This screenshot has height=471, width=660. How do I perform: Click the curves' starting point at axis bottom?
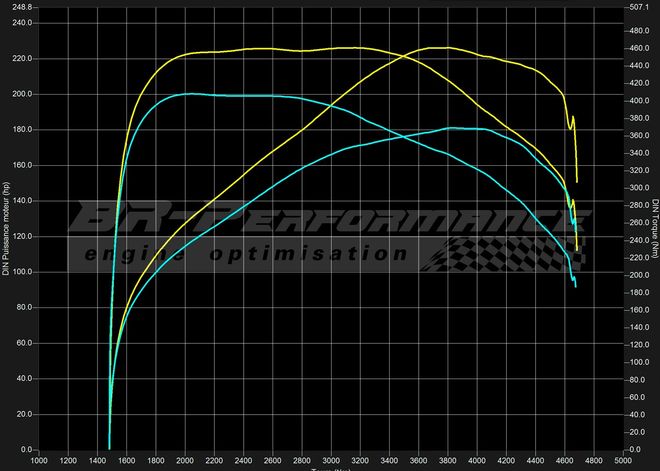(x=109, y=447)
